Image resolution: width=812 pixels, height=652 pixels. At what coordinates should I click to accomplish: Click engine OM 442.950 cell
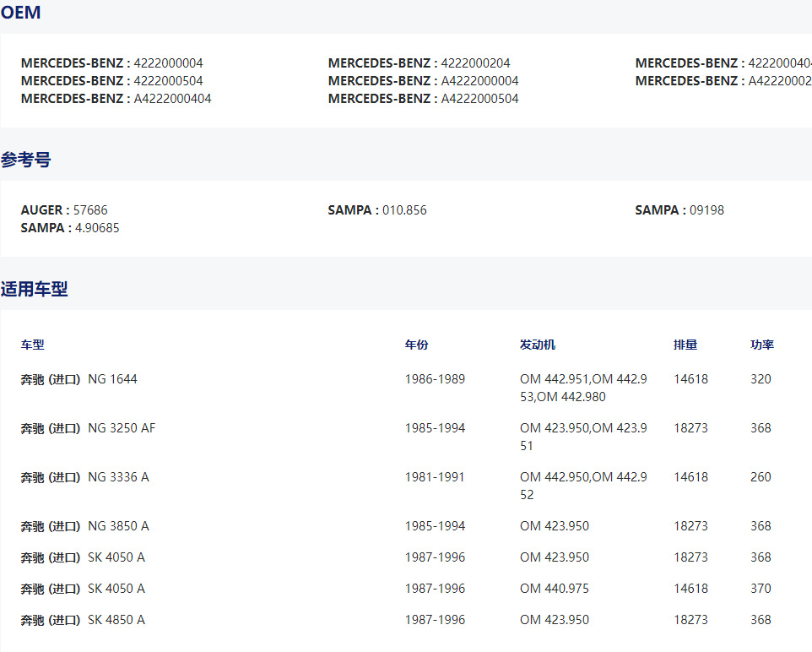(583, 486)
